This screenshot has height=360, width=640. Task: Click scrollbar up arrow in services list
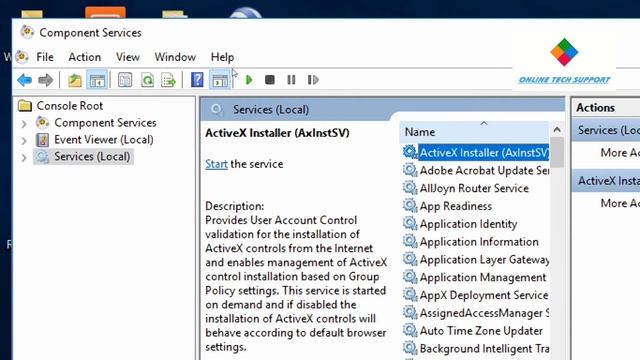557,130
